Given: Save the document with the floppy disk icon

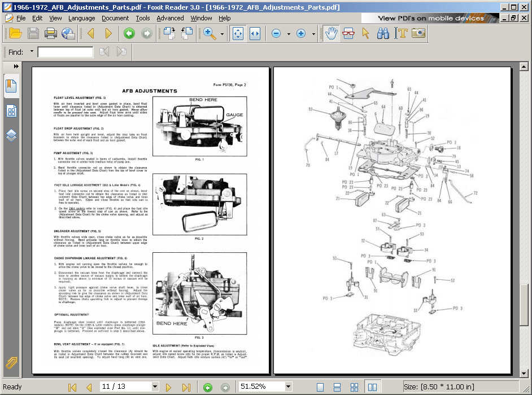Looking at the screenshot, I should (33, 33).
